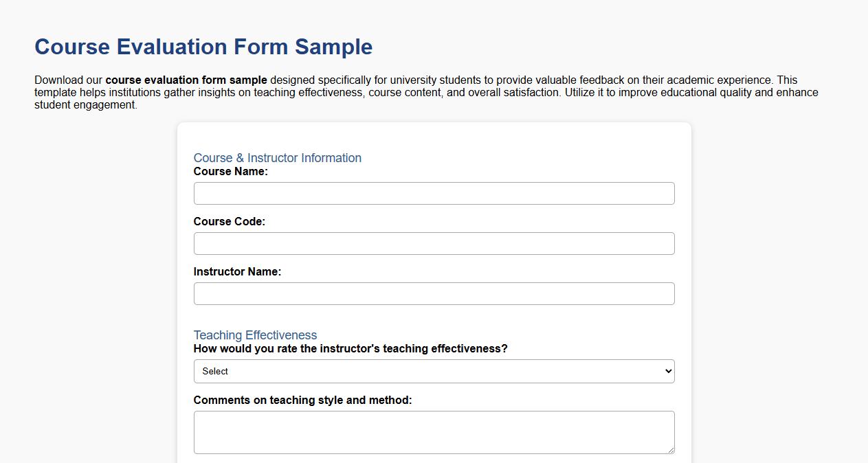Click the Instructor Name input field
This screenshot has height=463, width=868.
coord(434,293)
